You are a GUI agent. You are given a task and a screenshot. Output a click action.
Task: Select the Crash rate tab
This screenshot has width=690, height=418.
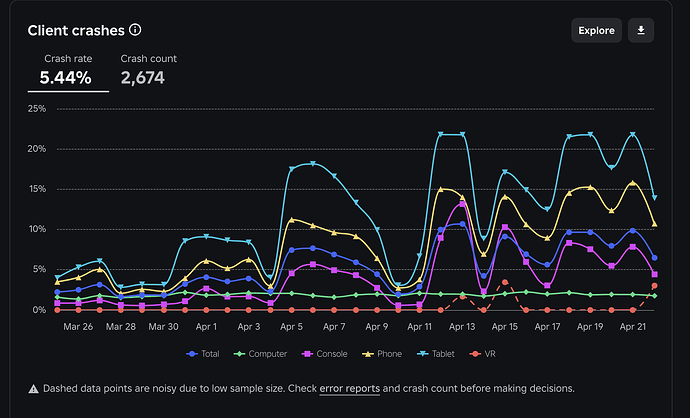click(68, 71)
